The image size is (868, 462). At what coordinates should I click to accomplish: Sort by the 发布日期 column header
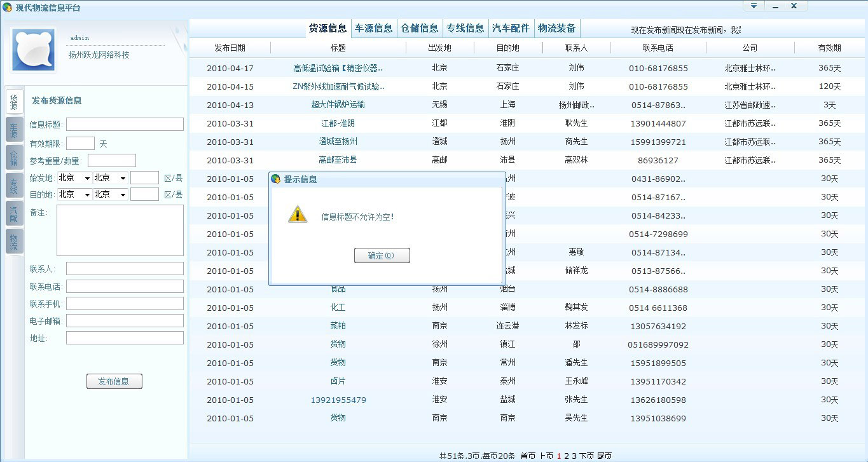[x=230, y=48]
